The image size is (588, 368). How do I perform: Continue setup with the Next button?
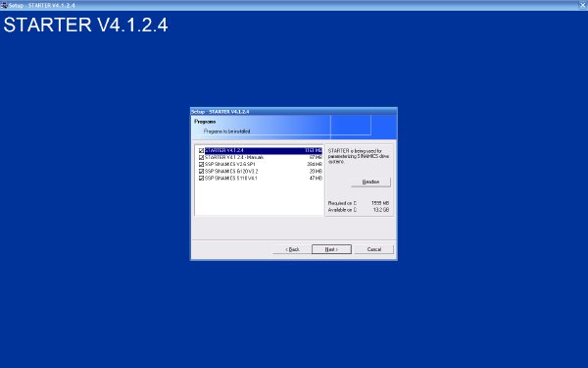[331, 249]
